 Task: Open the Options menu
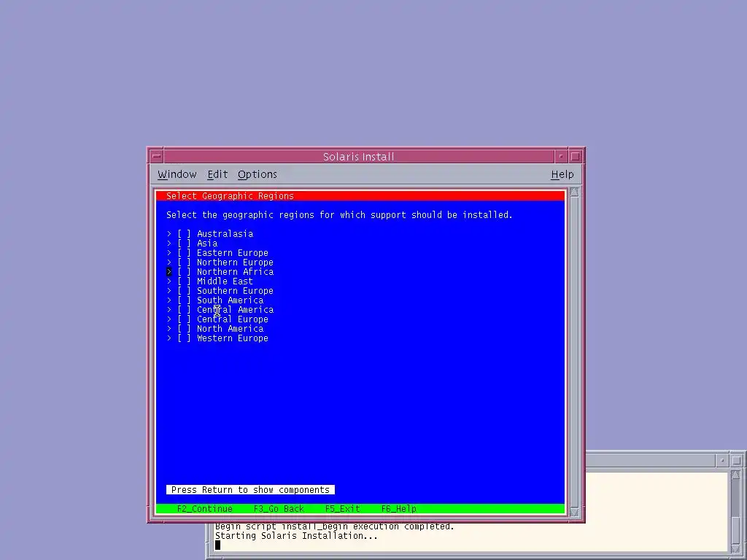click(x=258, y=175)
